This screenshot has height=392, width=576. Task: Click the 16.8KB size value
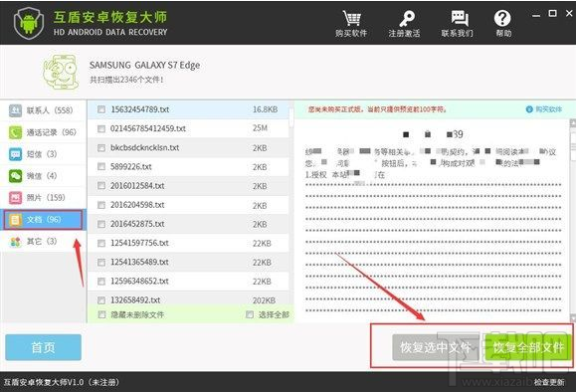pyautogui.click(x=265, y=109)
